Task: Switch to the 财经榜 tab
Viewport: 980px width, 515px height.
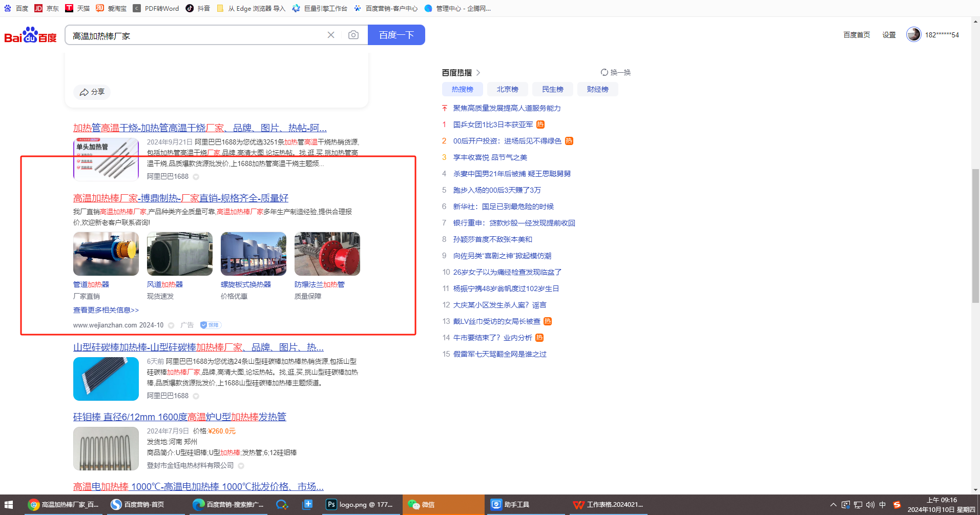Action: [597, 89]
